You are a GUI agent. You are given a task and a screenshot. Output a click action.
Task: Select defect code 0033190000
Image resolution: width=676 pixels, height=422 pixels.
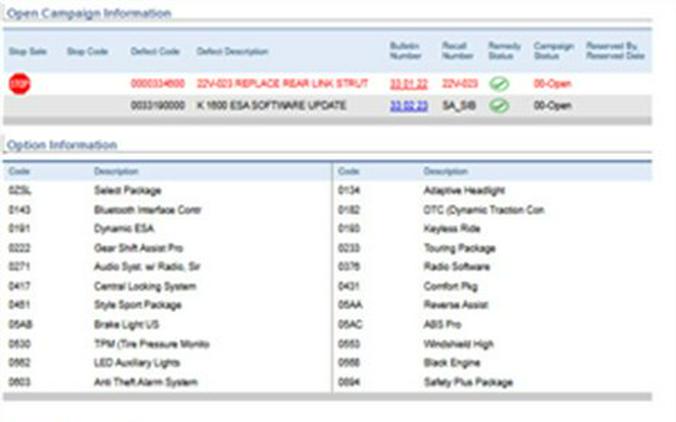158,106
